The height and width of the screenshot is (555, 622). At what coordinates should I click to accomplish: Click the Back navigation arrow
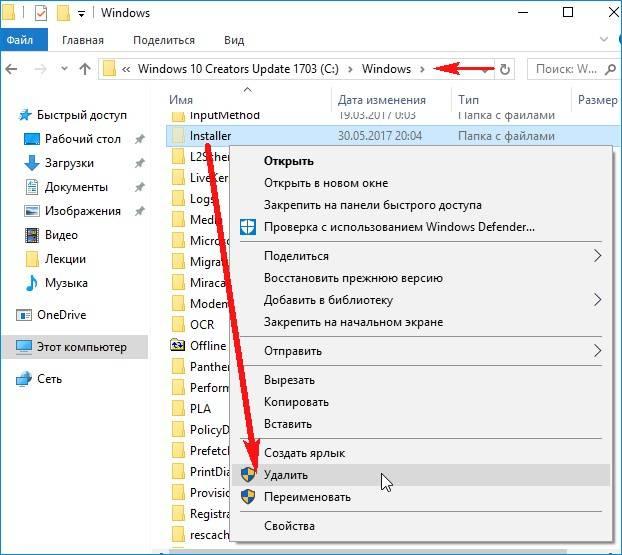(x=12, y=69)
